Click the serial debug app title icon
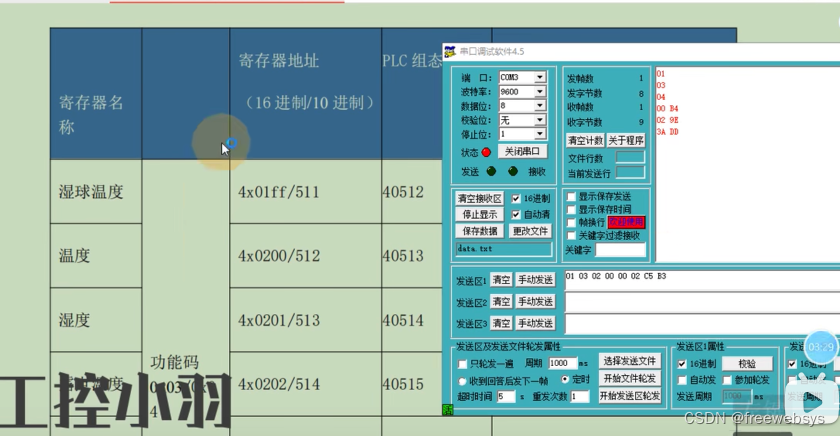 pos(450,51)
